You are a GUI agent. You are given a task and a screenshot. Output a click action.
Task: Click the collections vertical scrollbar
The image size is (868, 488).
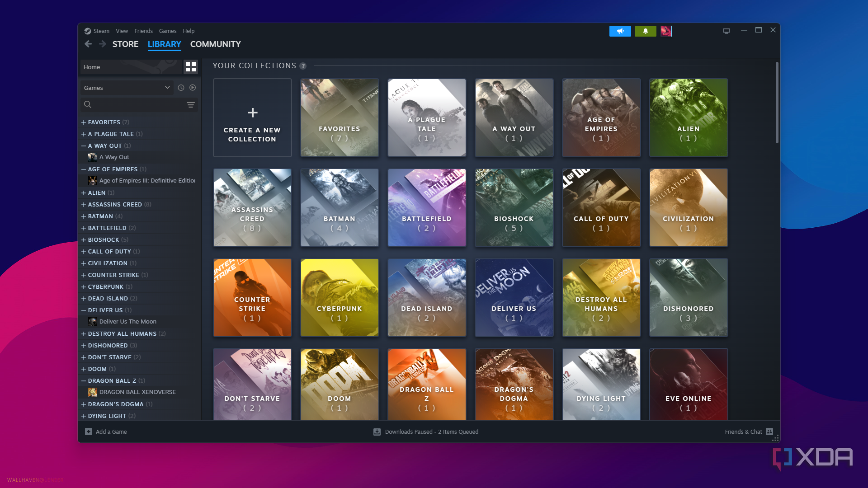(777, 103)
